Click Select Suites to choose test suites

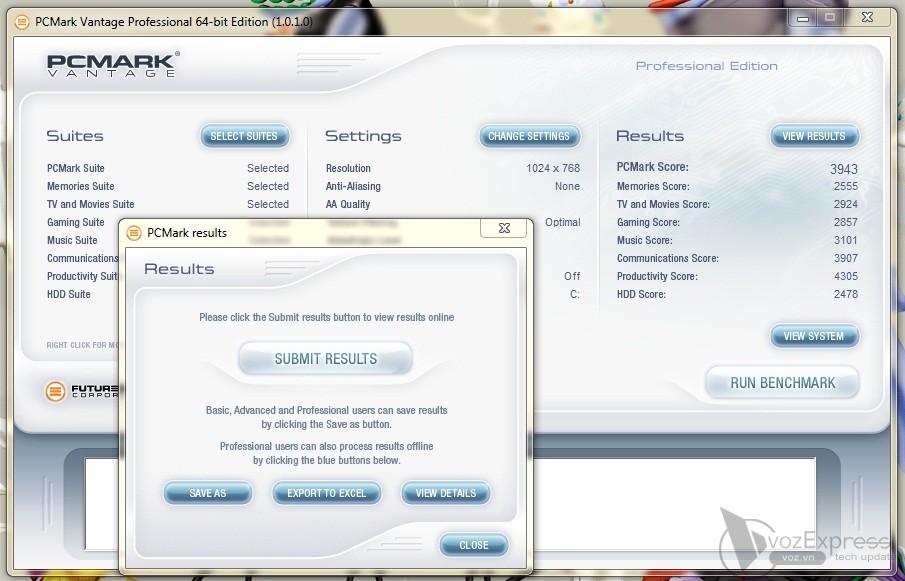point(244,136)
